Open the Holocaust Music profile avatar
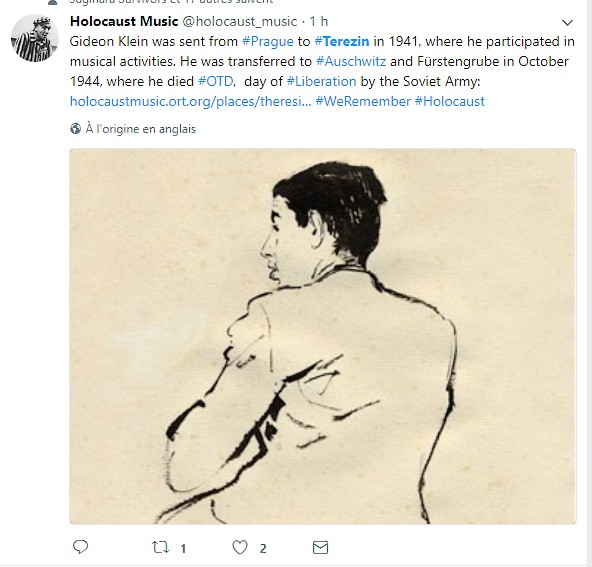 (34, 38)
